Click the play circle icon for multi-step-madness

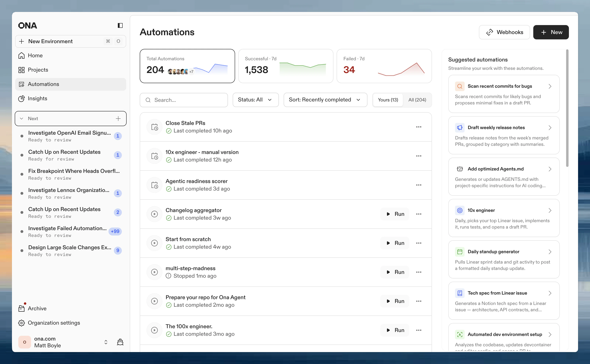click(x=154, y=272)
